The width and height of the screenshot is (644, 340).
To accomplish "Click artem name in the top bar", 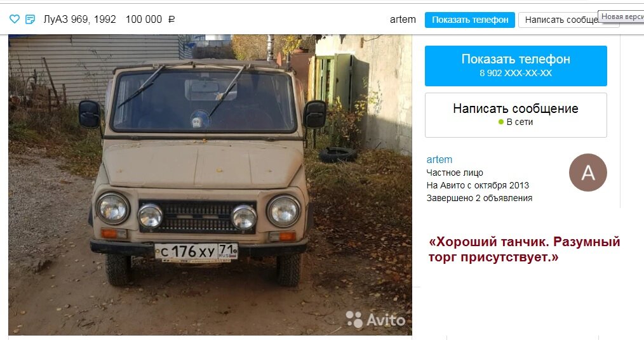I will [403, 19].
